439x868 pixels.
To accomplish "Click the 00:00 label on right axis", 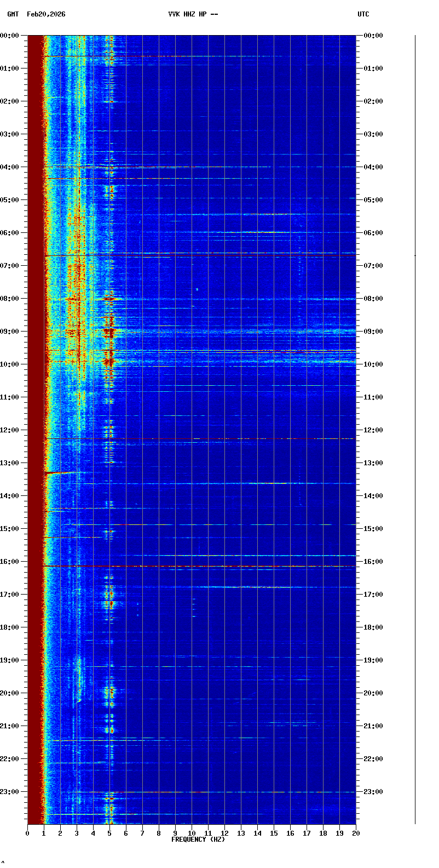I will (373, 36).
